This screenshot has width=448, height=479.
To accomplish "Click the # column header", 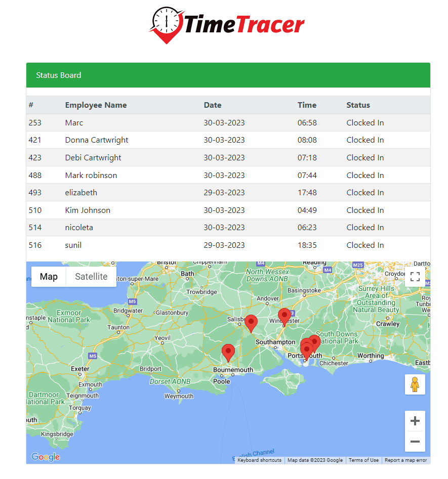I will pyautogui.click(x=31, y=105).
